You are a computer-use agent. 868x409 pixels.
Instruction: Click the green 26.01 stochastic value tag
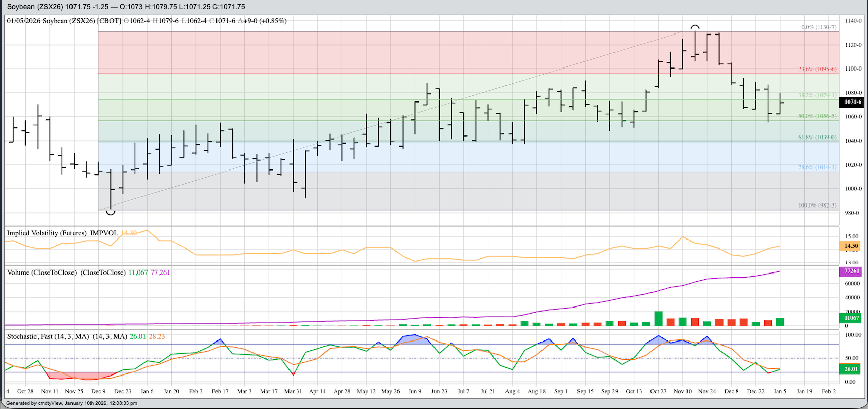851,369
